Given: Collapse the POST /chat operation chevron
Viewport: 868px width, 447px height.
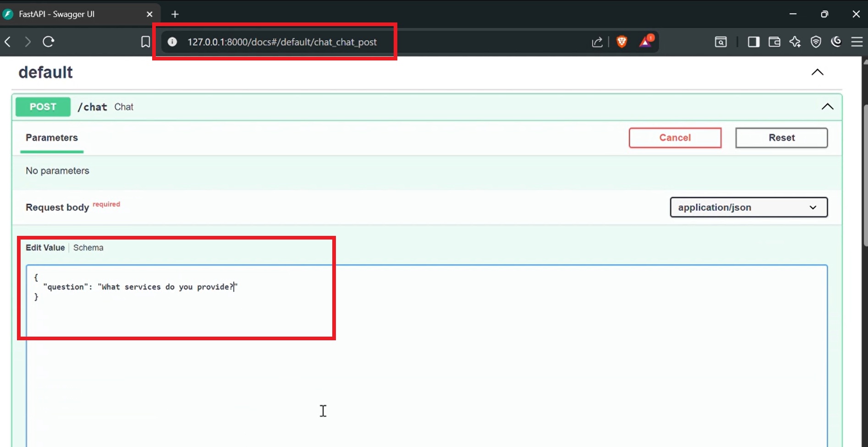Looking at the screenshot, I should (x=827, y=107).
